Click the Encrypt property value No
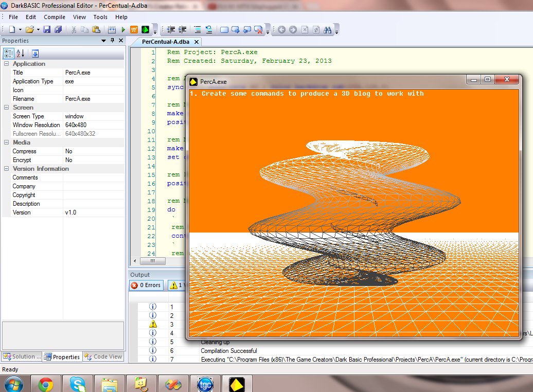Screen dimensions: 533x392 [x=94, y=160]
